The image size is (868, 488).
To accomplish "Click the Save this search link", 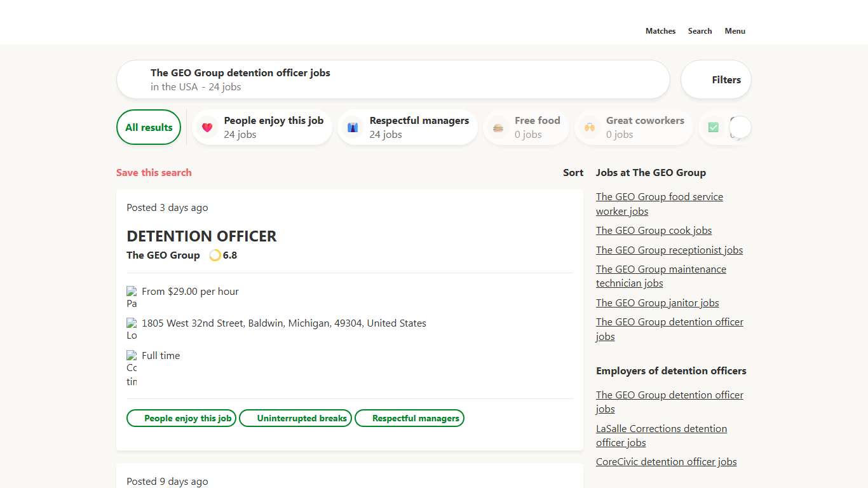I will [154, 172].
